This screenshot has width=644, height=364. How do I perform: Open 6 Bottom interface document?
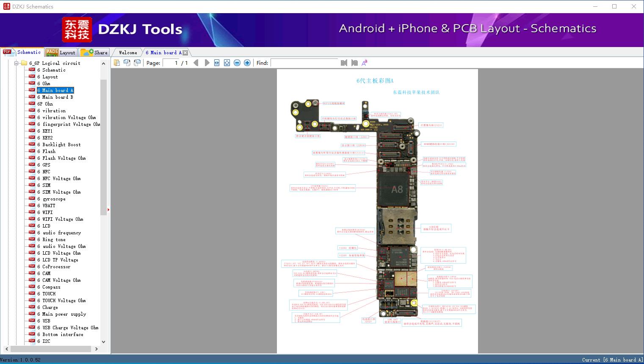(x=60, y=334)
